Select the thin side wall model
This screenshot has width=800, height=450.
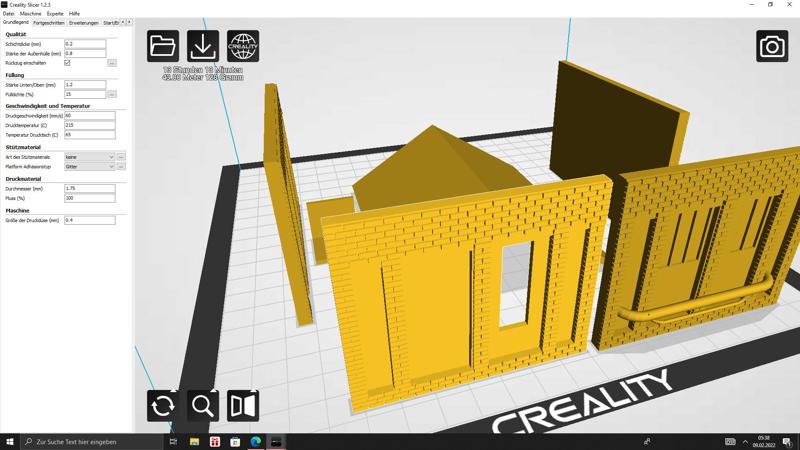(x=286, y=204)
